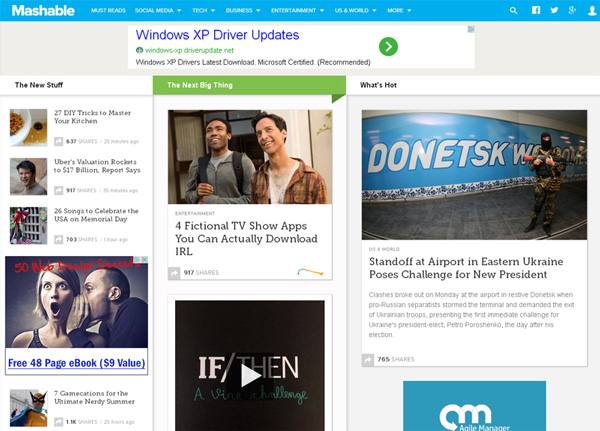Click the whispering couple ad image

pos(77,302)
